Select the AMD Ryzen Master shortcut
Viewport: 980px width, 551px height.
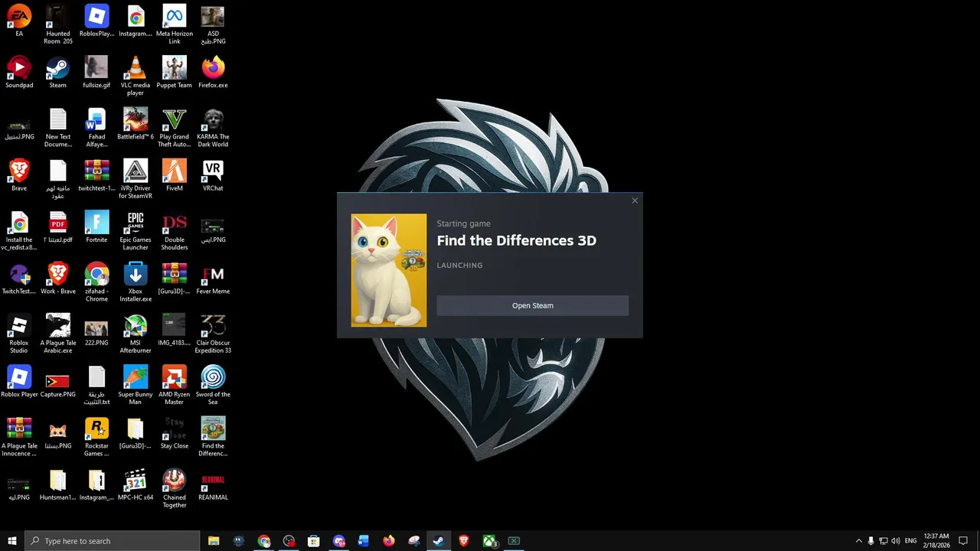[175, 385]
